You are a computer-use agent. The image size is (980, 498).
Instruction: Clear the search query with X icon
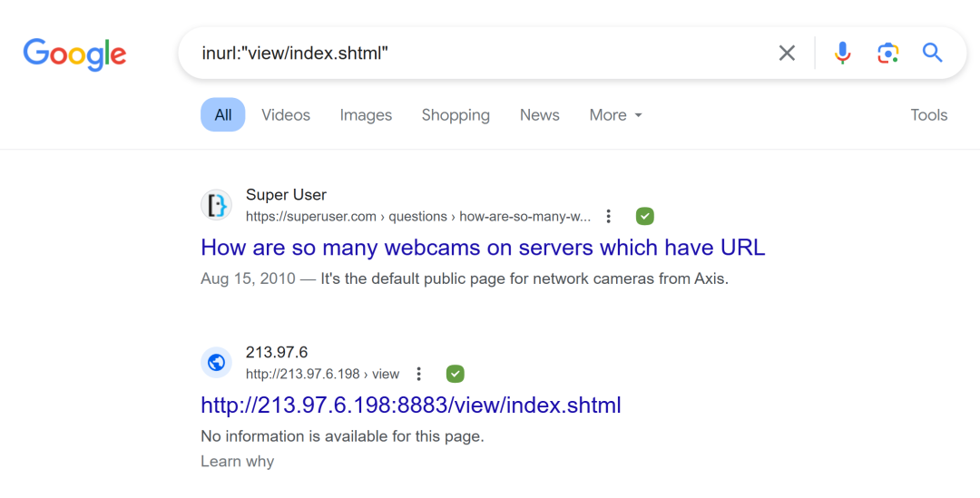[x=787, y=54]
